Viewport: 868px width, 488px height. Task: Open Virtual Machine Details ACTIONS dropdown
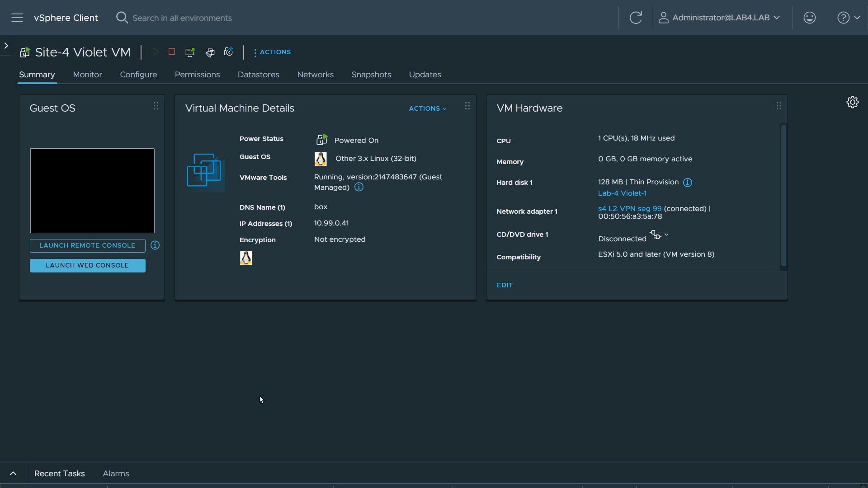pyautogui.click(x=427, y=108)
